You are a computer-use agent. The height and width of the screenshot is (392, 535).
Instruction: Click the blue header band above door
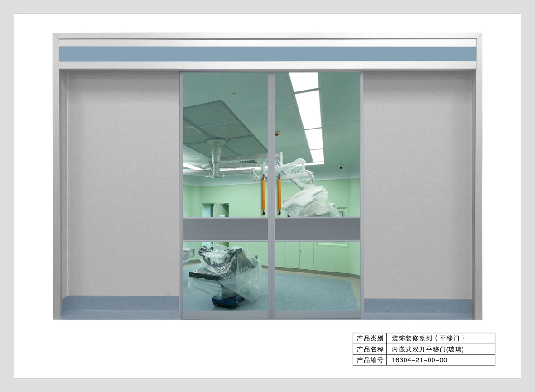(267, 54)
